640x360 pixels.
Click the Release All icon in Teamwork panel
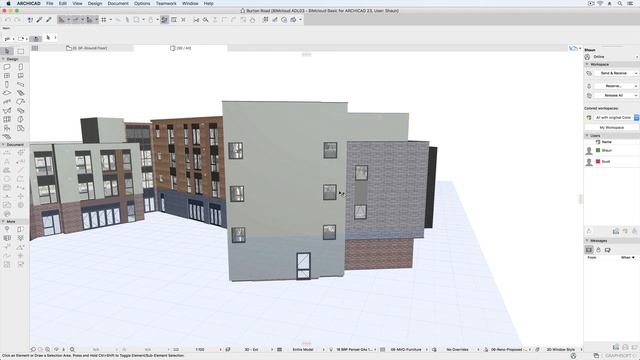pyautogui.click(x=589, y=96)
